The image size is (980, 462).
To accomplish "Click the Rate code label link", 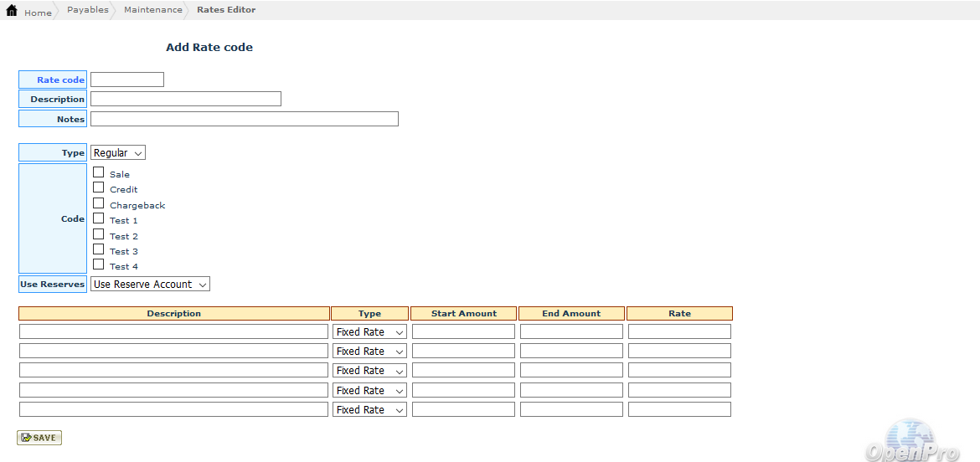I will point(60,80).
